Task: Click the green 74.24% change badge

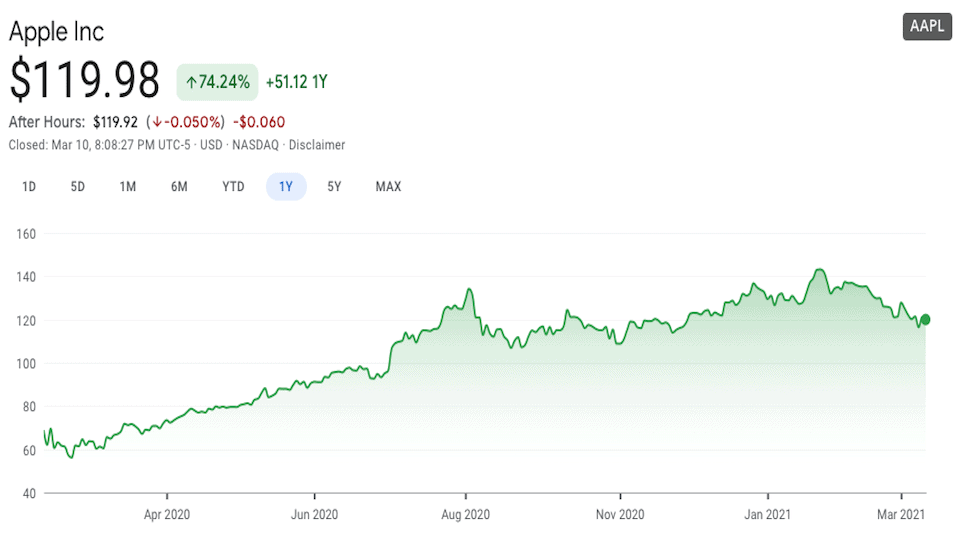Action: (x=218, y=82)
